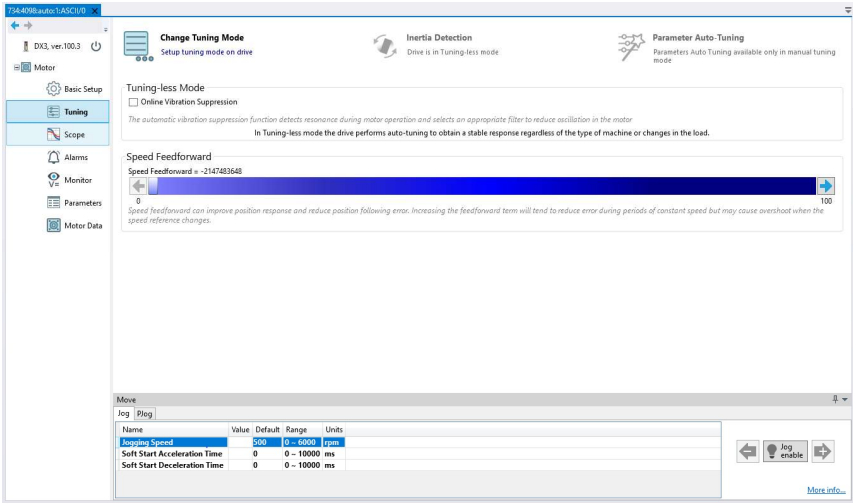
Task: Collapse the Motor tree node
Action: click(16, 67)
